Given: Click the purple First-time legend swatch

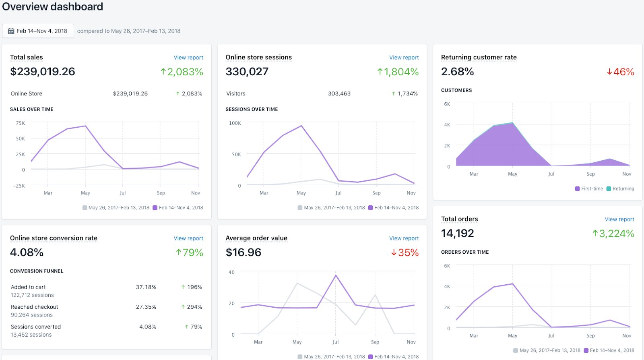Looking at the screenshot, I should (x=578, y=189).
